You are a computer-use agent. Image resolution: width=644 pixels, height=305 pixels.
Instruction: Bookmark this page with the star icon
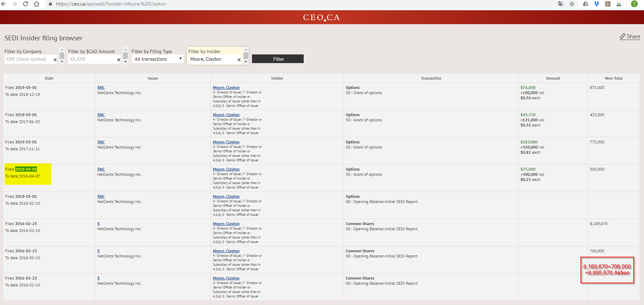[572, 4]
